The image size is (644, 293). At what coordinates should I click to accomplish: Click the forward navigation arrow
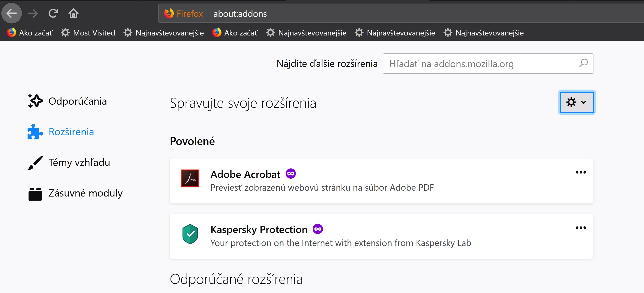tap(33, 13)
